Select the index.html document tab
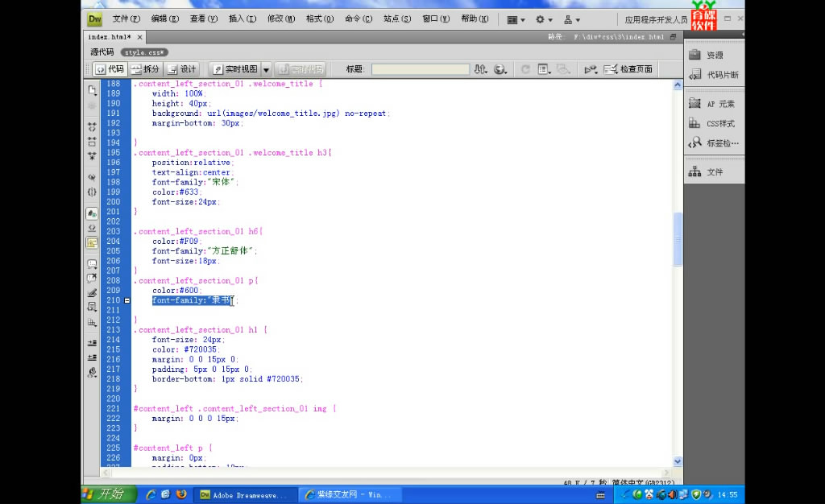 [110, 37]
